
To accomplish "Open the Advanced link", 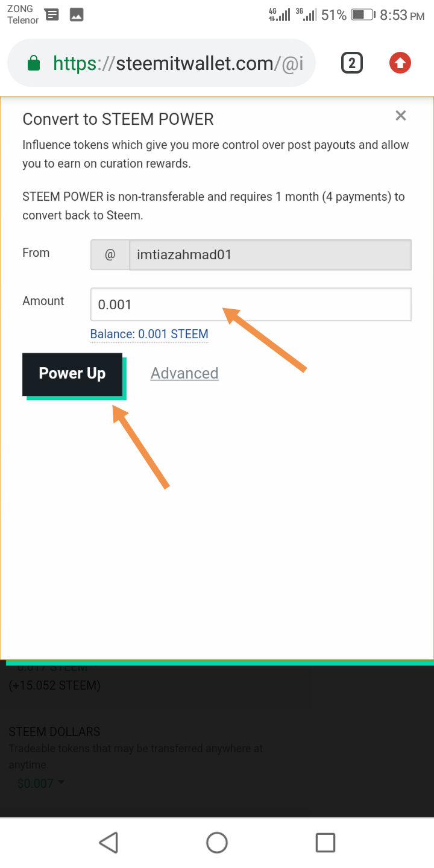I will pyautogui.click(x=184, y=374).
